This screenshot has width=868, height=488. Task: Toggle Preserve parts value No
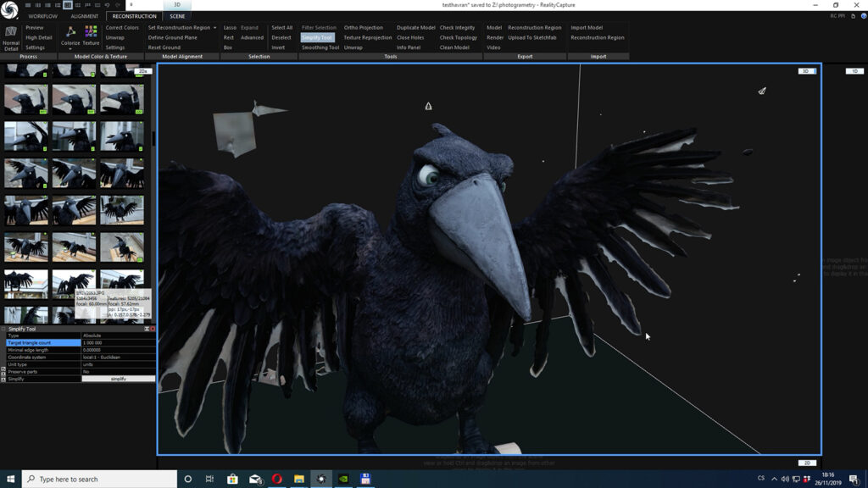[119, 372]
